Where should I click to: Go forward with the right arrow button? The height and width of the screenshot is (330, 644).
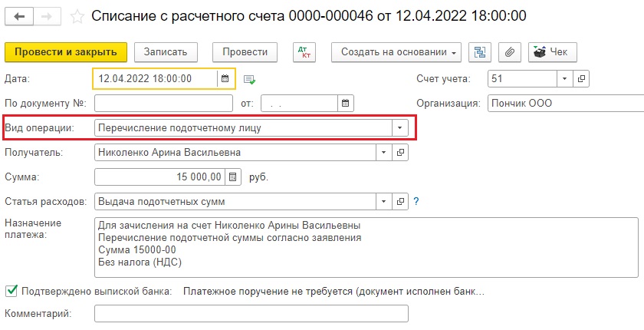(47, 16)
